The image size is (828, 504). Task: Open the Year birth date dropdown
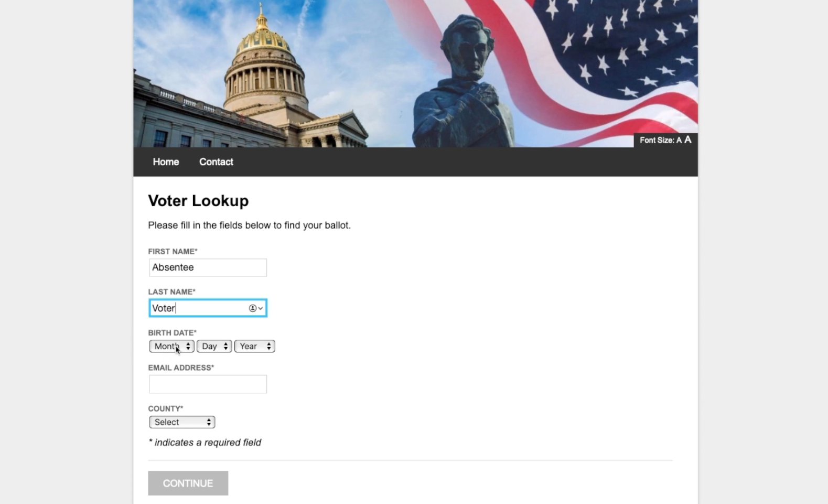254,346
